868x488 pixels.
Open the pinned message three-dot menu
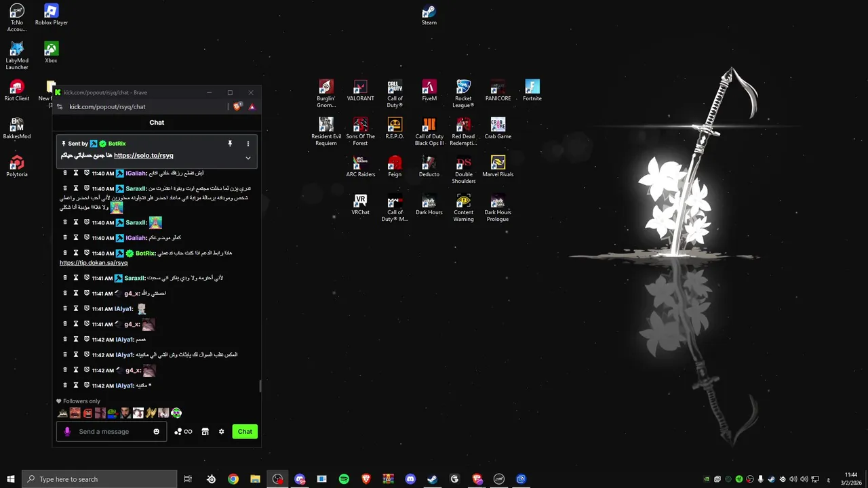click(248, 144)
